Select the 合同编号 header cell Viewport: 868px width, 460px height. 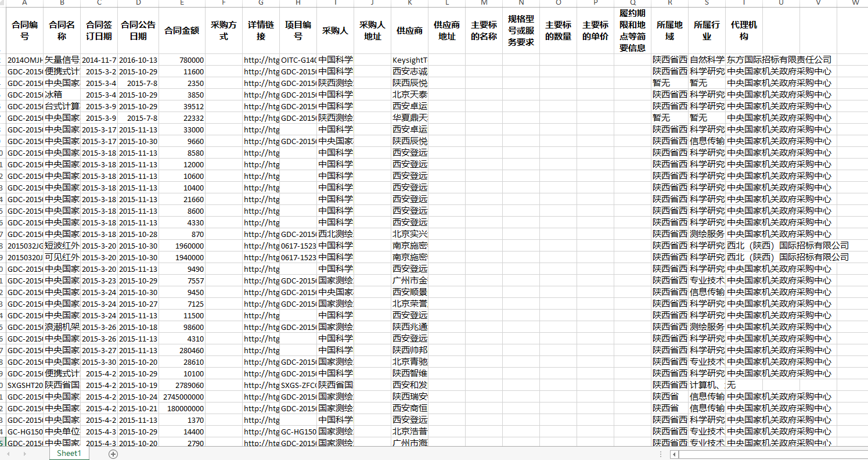[x=24, y=31]
